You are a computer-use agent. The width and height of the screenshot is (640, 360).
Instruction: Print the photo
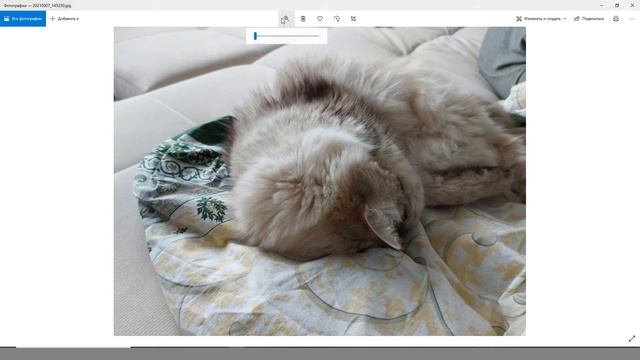[616, 19]
